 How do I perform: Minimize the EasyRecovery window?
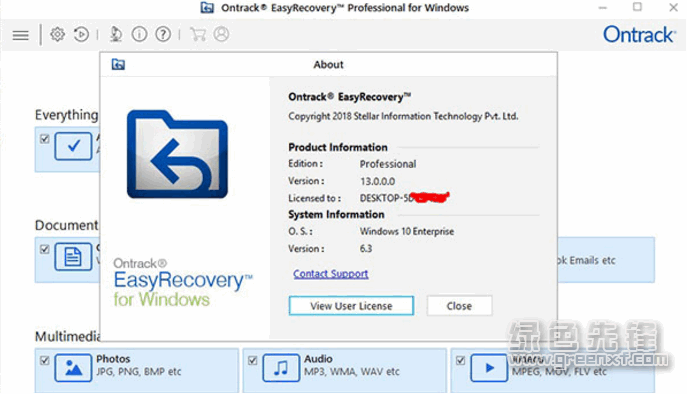coord(603,7)
